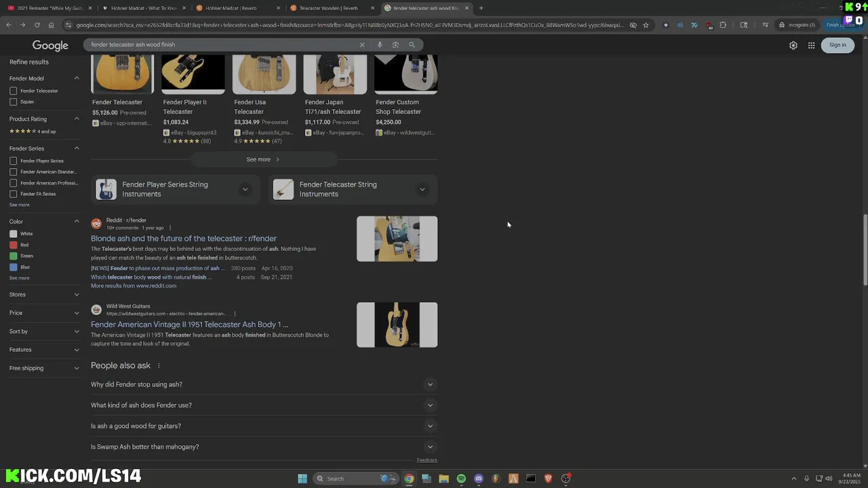Filter by 4 stars and up rating
This screenshot has width=868, height=488.
33,131
